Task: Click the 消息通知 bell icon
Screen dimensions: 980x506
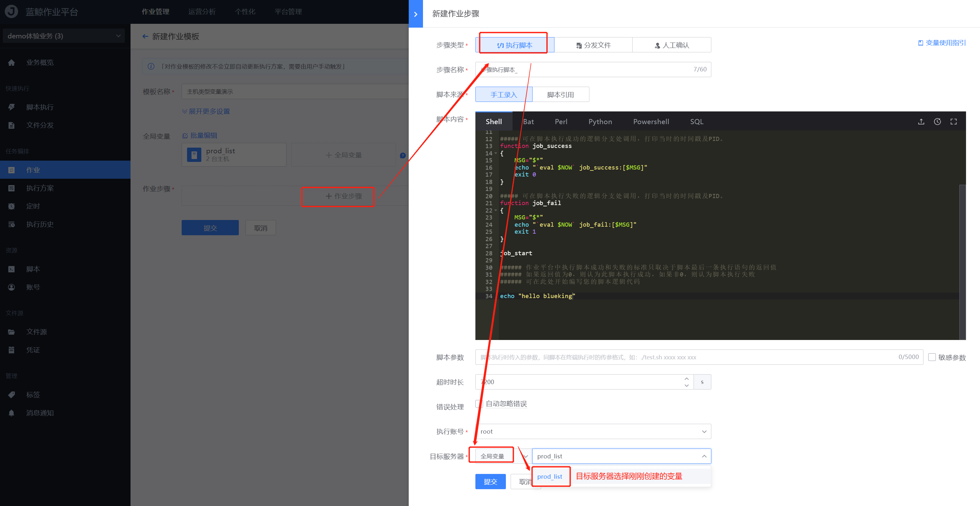Action: pyautogui.click(x=11, y=413)
